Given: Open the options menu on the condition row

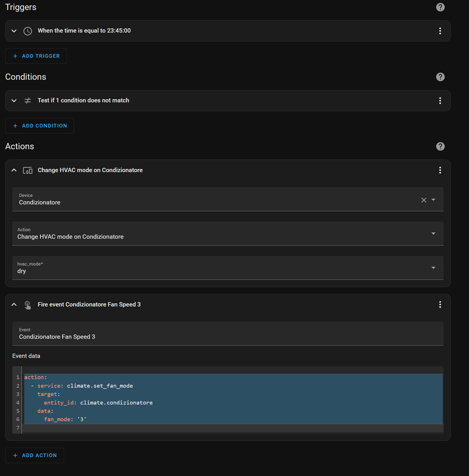Looking at the screenshot, I should [x=440, y=100].
